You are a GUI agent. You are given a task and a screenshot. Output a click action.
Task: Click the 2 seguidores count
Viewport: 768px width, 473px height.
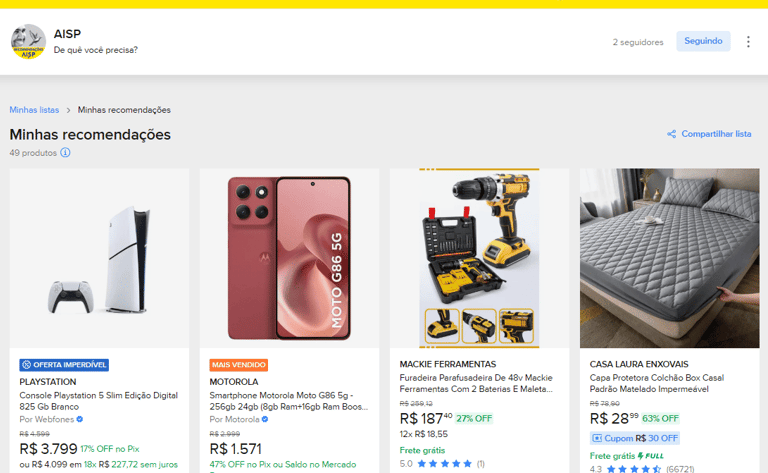(x=638, y=42)
